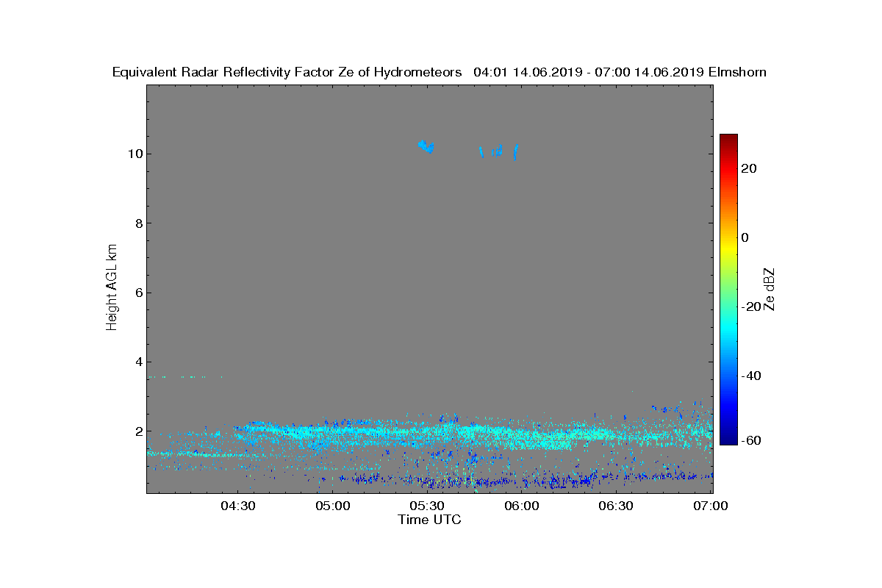The image size is (882, 588).
Task: Click the 'Ze dBZ' colorbar label
Action: (770, 290)
